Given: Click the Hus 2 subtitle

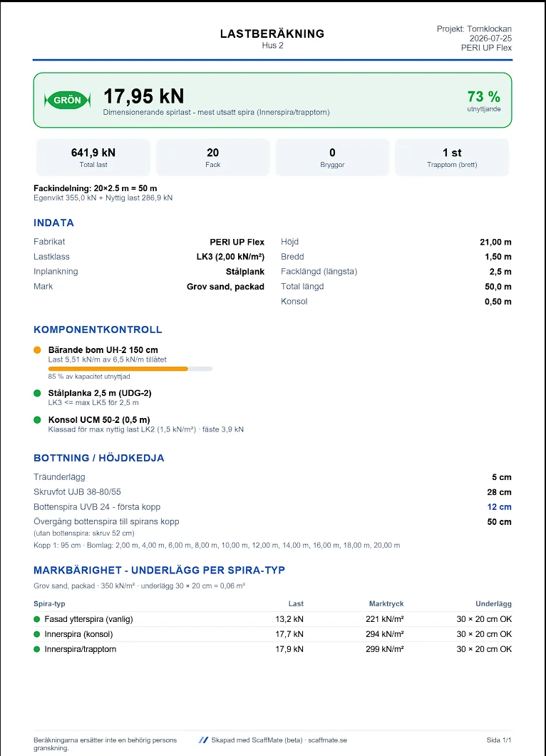Looking at the screenshot, I should [273, 46].
